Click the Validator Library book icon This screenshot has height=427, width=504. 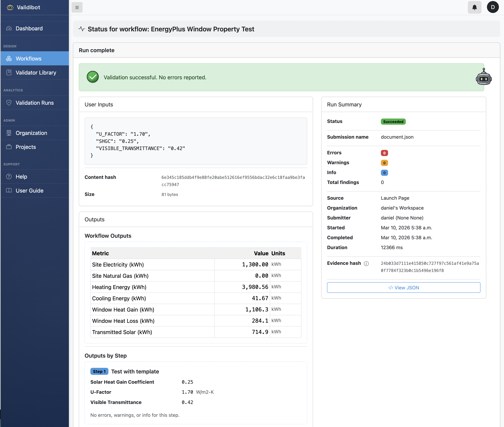tap(9, 72)
